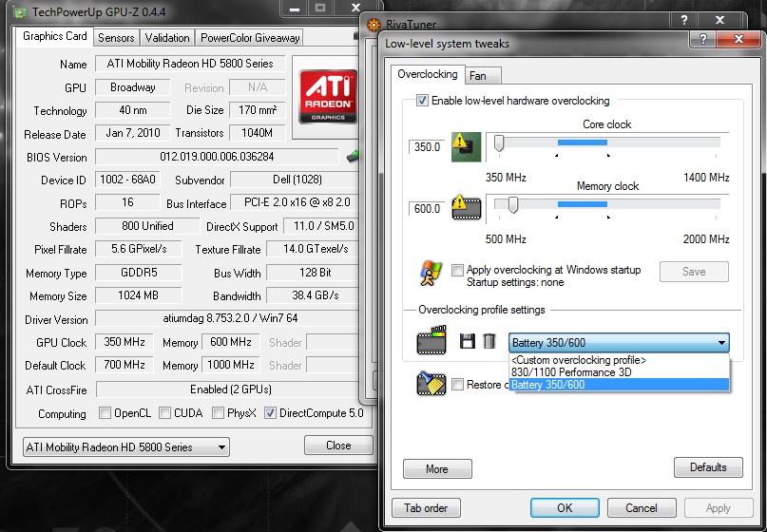The image size is (767, 532).
Task: Click the Driver Version field
Action: pos(227,318)
